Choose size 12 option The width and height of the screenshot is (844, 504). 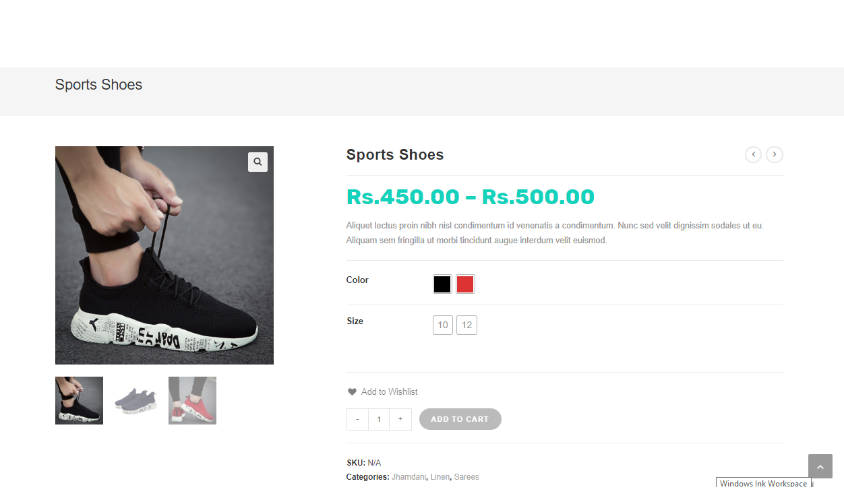[466, 325]
